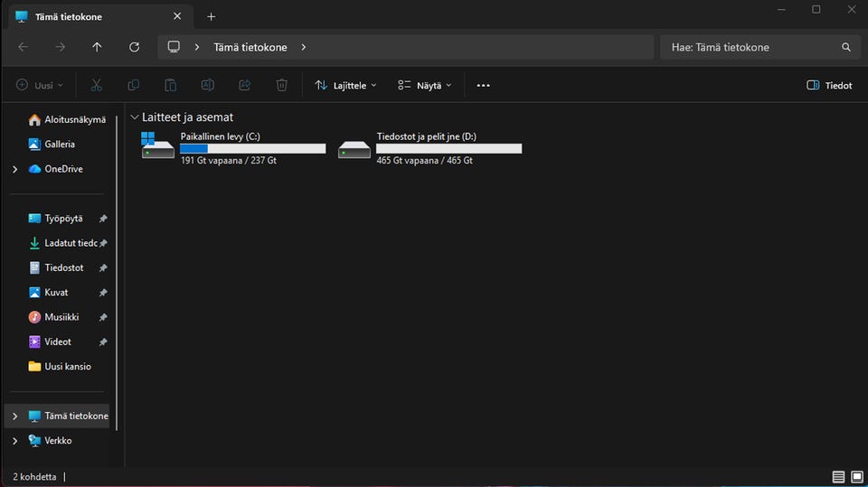Select Verkko in the sidebar
868x487 pixels.
click(50, 441)
